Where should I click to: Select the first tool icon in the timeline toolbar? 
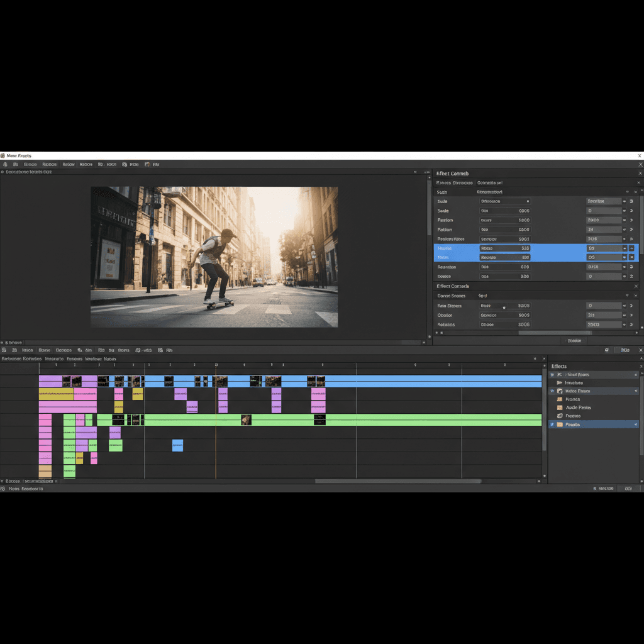(4, 350)
